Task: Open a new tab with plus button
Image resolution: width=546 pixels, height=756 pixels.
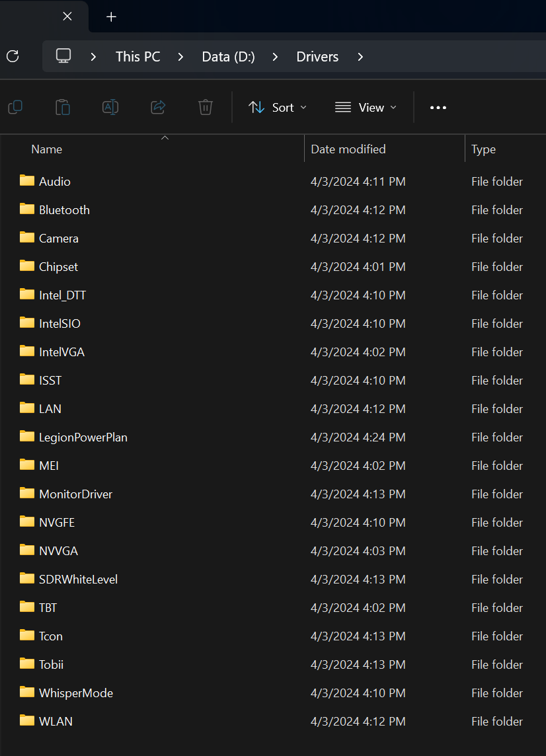Action: [x=112, y=17]
